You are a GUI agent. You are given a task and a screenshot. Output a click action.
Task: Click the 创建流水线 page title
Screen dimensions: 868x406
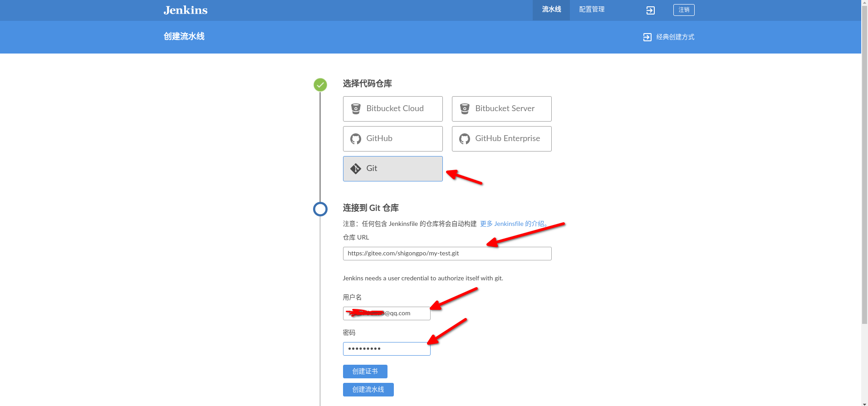tap(184, 36)
